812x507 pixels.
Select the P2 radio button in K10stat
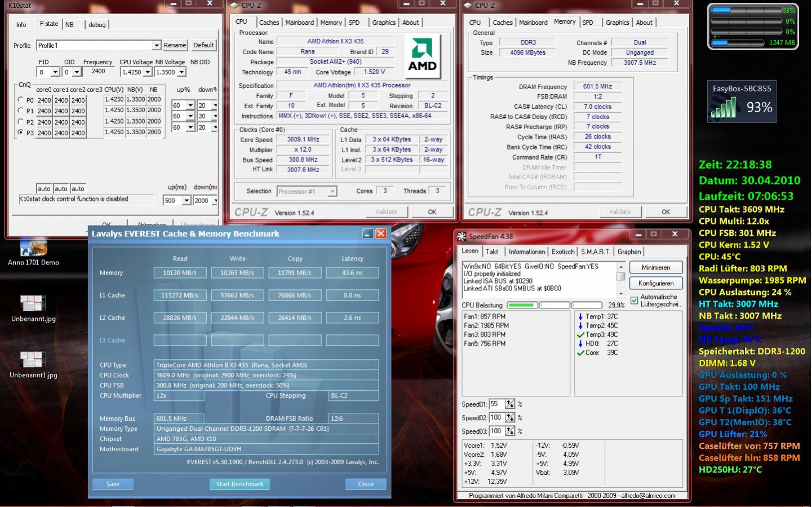tap(21, 122)
